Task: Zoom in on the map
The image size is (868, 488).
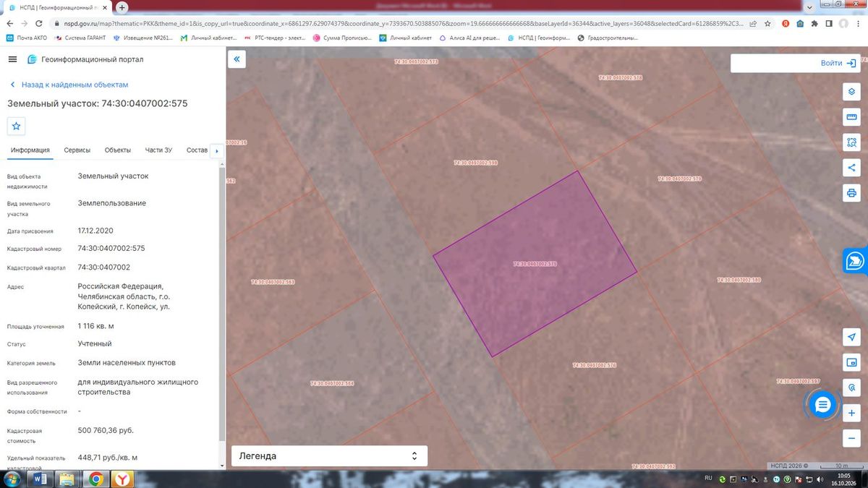Action: point(851,413)
